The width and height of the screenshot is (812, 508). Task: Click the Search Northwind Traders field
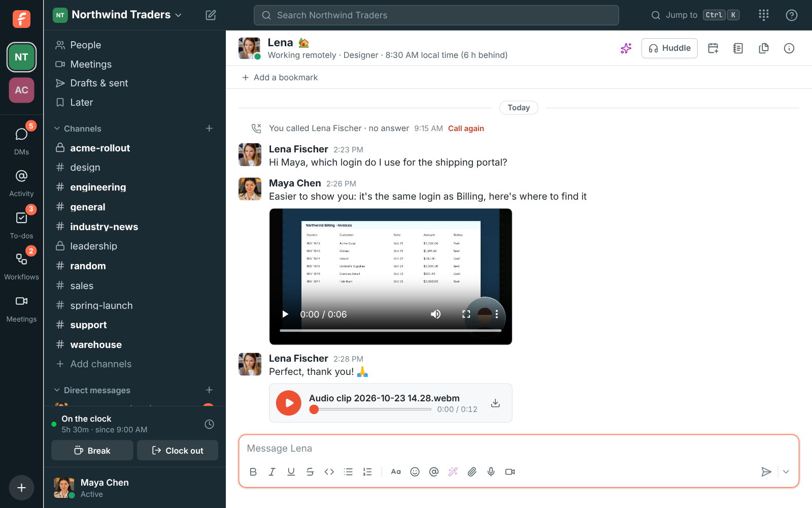(436, 15)
